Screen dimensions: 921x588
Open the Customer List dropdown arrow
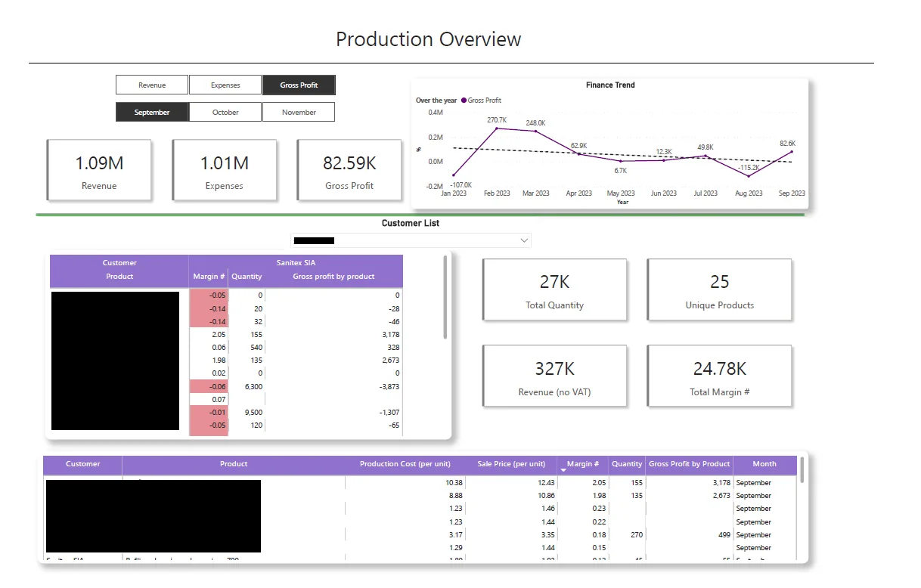(x=524, y=240)
